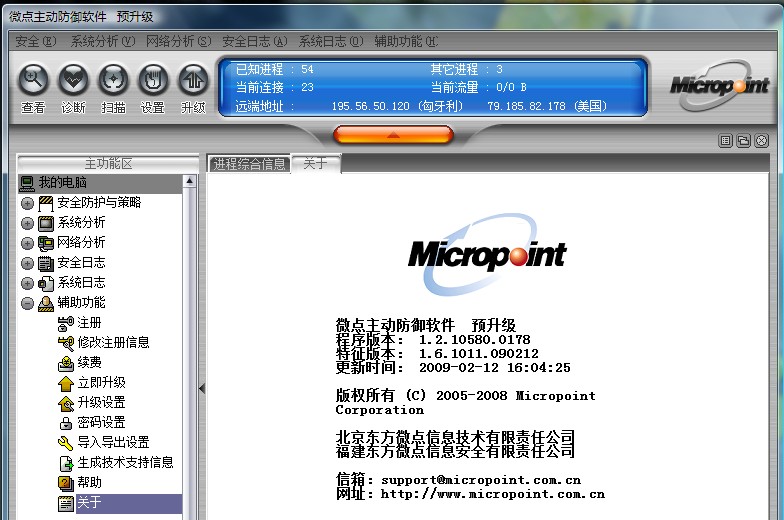The width and height of the screenshot is (784, 520).
Task: Click support@micropoint.com.cn email address
Action: [481, 480]
